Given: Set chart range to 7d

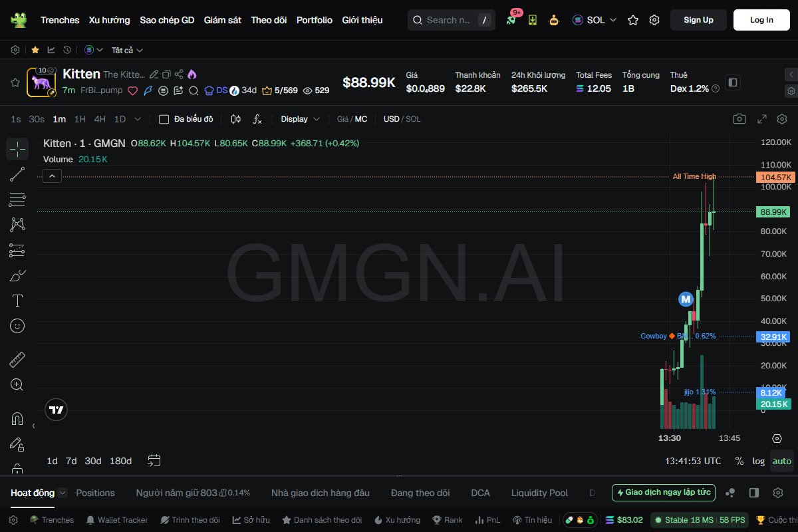Looking at the screenshot, I should click(71, 461).
